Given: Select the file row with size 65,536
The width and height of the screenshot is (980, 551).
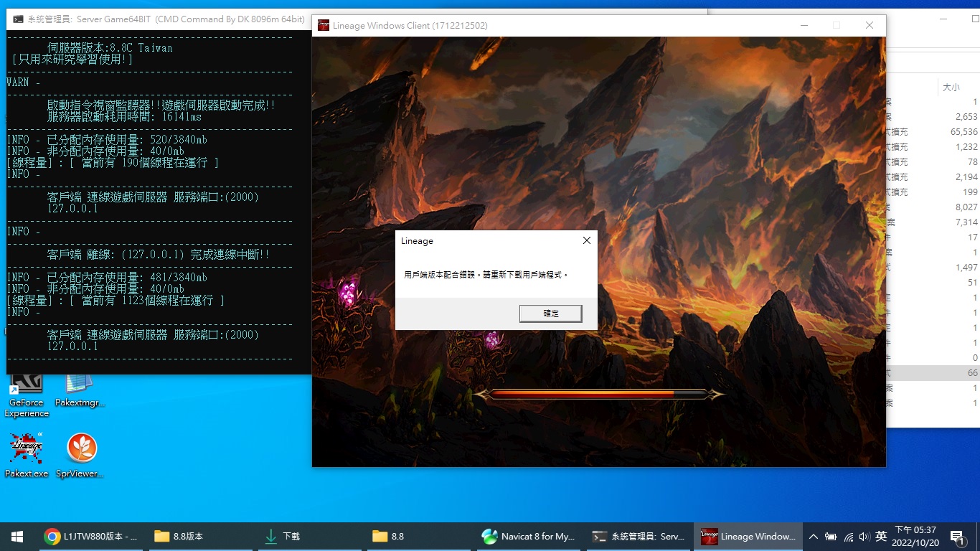Looking at the screenshot, I should tap(933, 132).
